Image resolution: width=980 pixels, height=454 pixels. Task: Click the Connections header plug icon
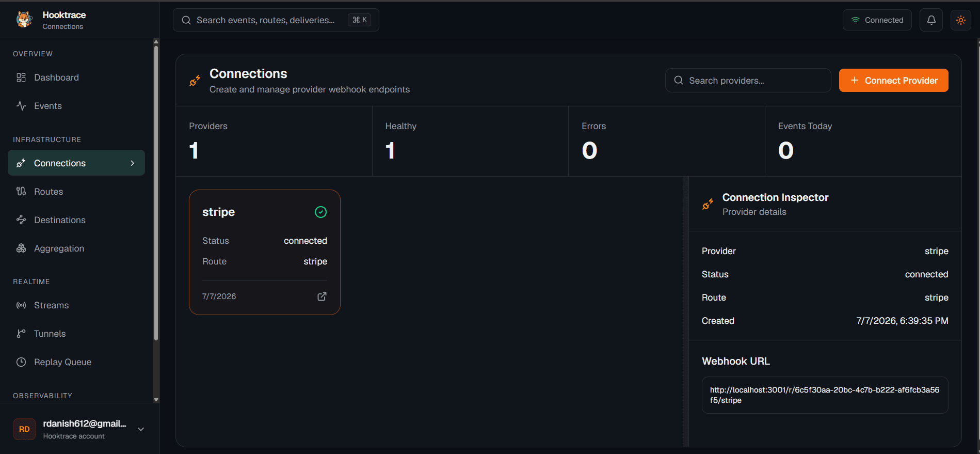point(195,81)
